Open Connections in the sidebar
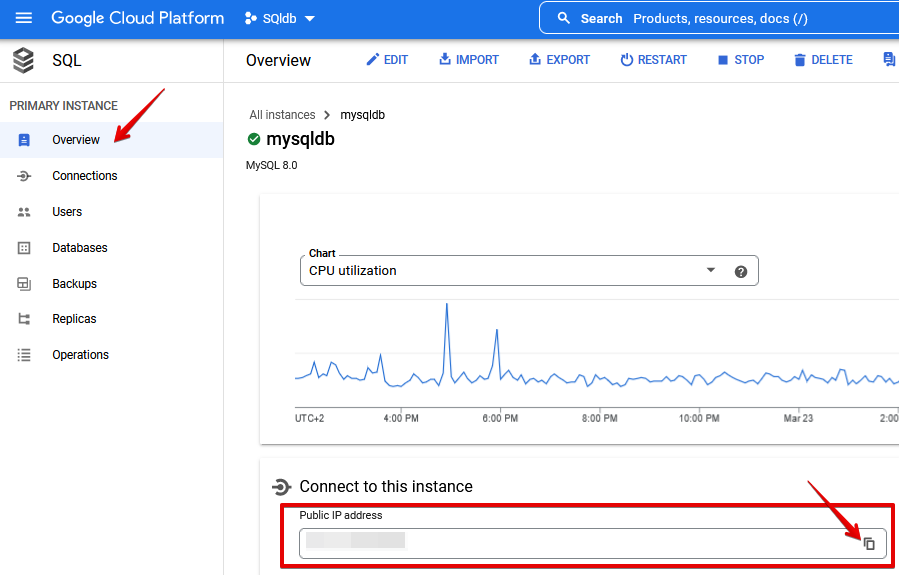 (x=111, y=176)
